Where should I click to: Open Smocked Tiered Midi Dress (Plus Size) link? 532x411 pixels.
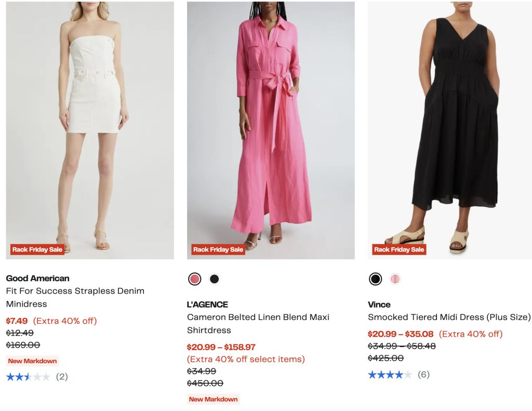coord(449,317)
